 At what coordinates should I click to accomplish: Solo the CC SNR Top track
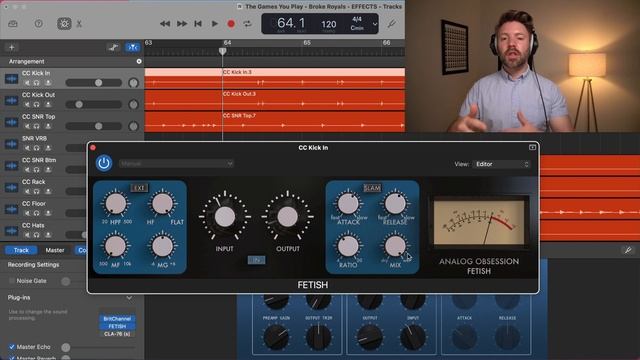point(37,126)
